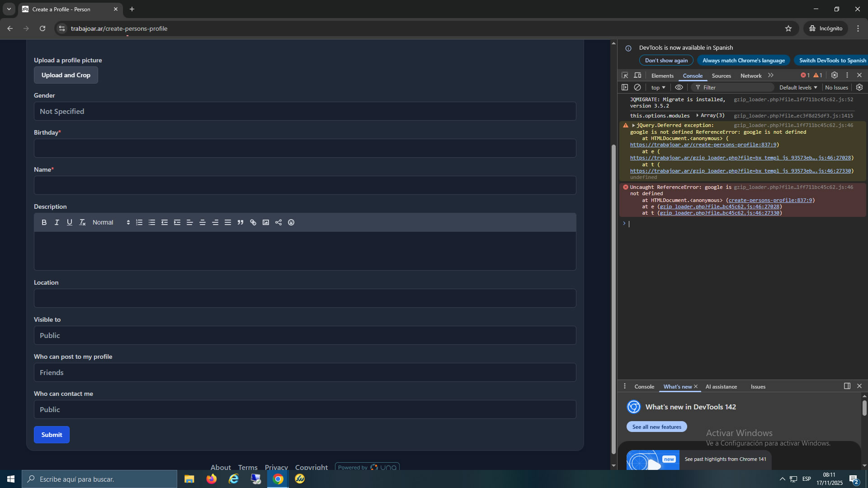Click the blockquote icon in editor toolbar
Image resolution: width=868 pixels, height=488 pixels.
(241, 222)
